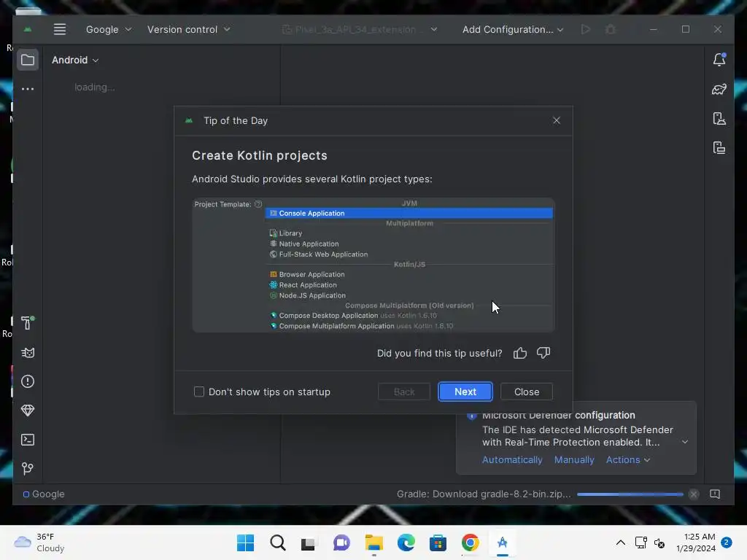The height and width of the screenshot is (560, 747).
Task: Close the Tip of the Day dialog X
Action: click(x=557, y=120)
